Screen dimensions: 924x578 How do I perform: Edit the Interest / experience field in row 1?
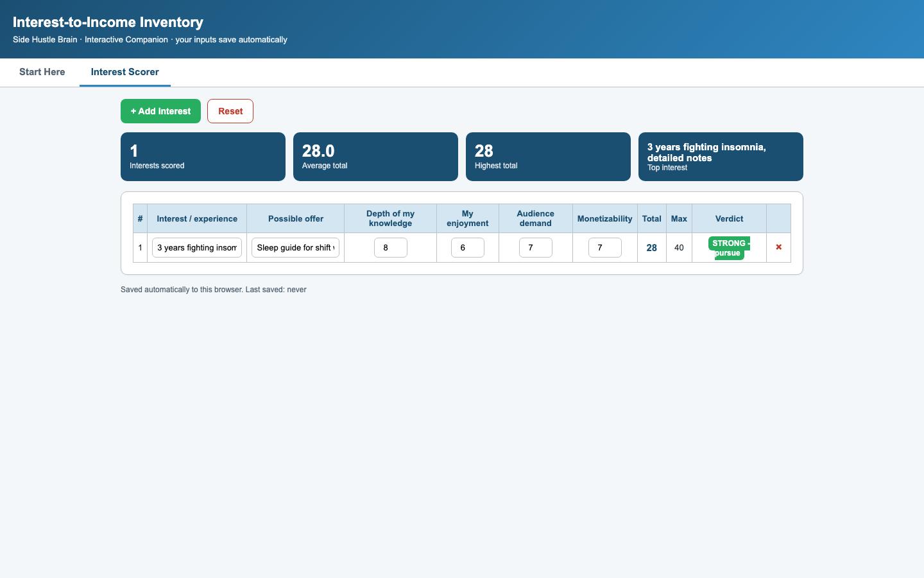click(x=197, y=247)
